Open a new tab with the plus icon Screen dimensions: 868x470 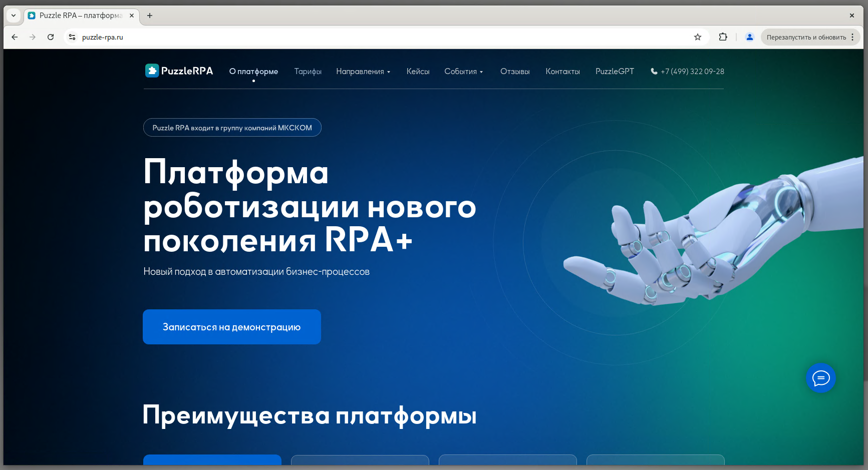click(x=150, y=16)
